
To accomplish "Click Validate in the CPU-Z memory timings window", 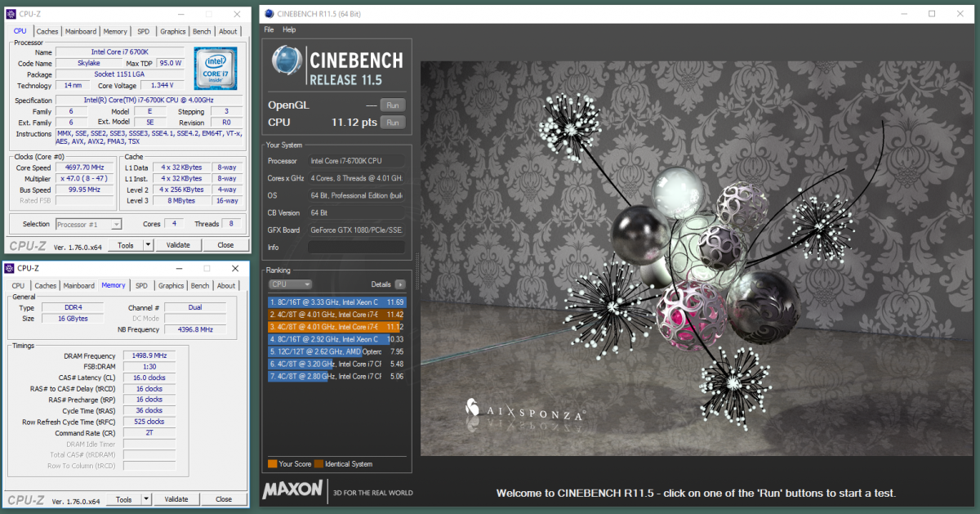I will (x=176, y=499).
